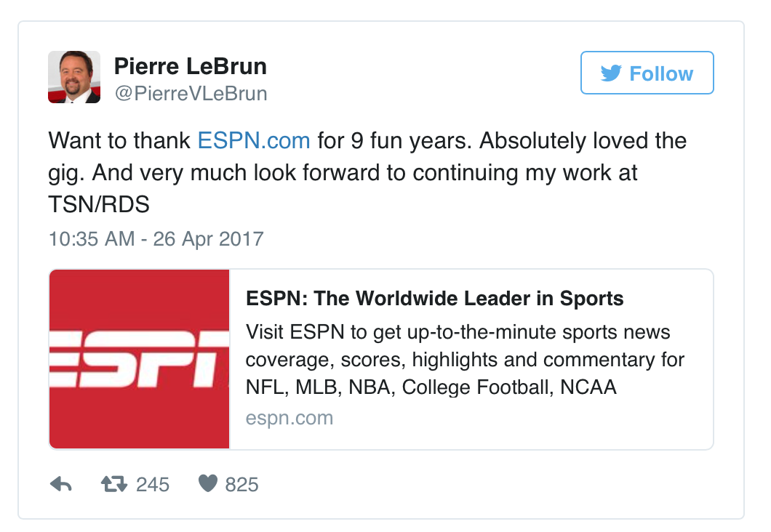
Task: Click the reply arrow icon
Action: click(x=61, y=484)
